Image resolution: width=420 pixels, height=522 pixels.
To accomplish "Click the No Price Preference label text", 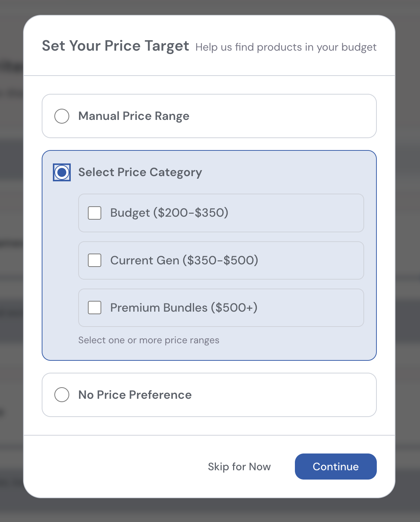I will point(135,395).
